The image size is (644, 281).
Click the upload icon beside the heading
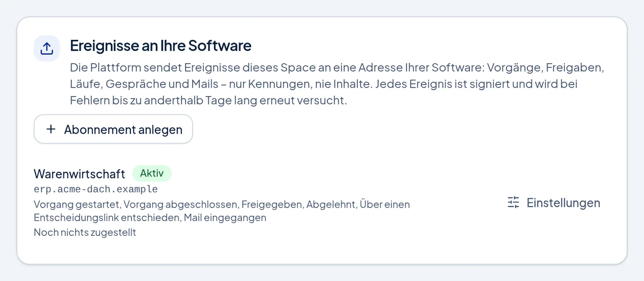pos(47,48)
